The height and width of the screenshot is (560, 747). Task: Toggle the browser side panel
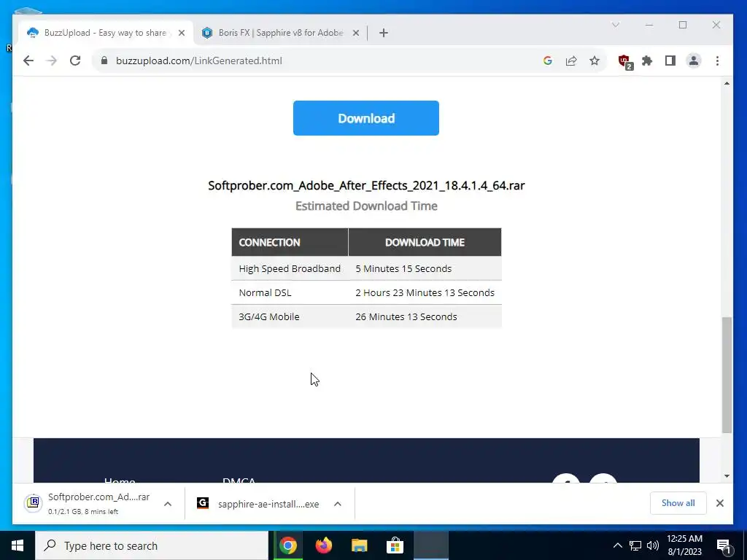[x=670, y=61]
